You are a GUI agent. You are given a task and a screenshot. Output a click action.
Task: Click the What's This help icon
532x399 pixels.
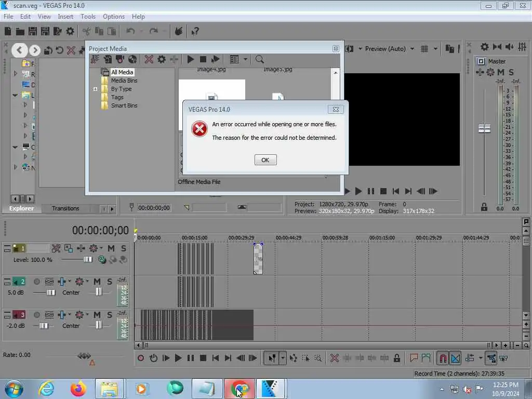(195, 32)
